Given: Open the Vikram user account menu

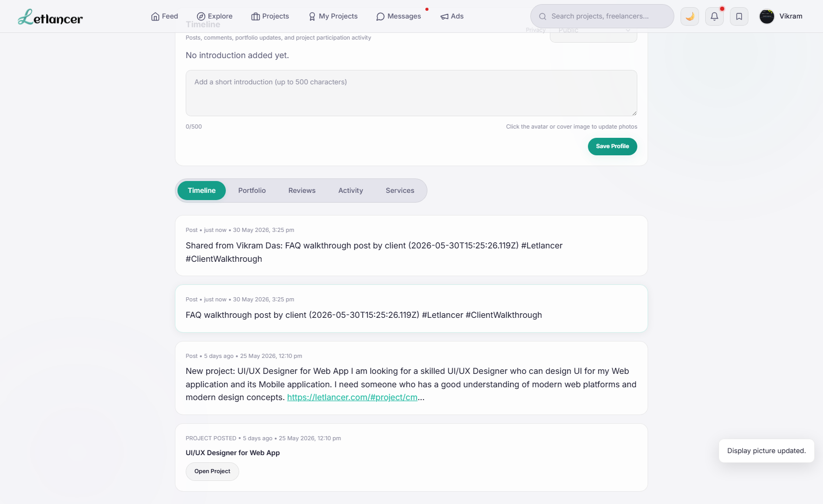Looking at the screenshot, I should [x=781, y=16].
